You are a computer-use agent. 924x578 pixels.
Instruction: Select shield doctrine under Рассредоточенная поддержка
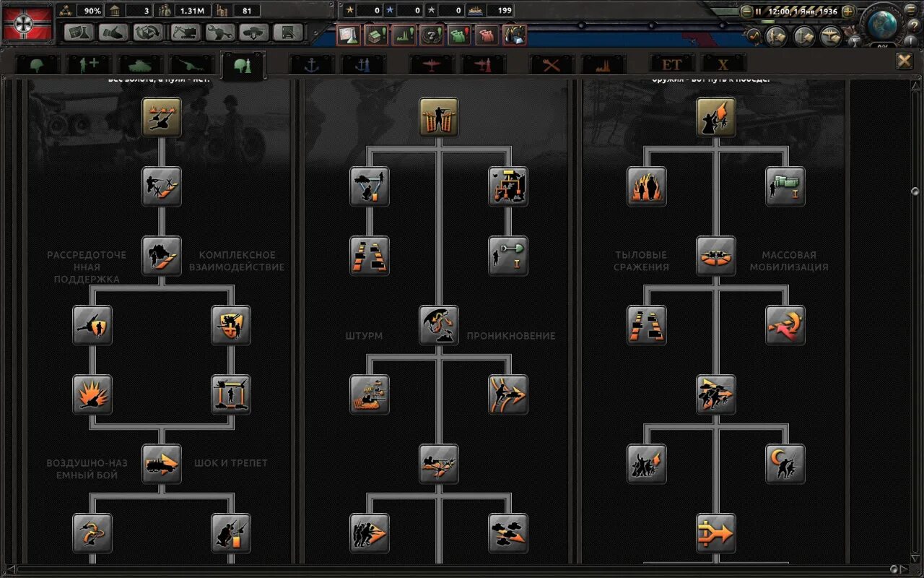(x=92, y=325)
